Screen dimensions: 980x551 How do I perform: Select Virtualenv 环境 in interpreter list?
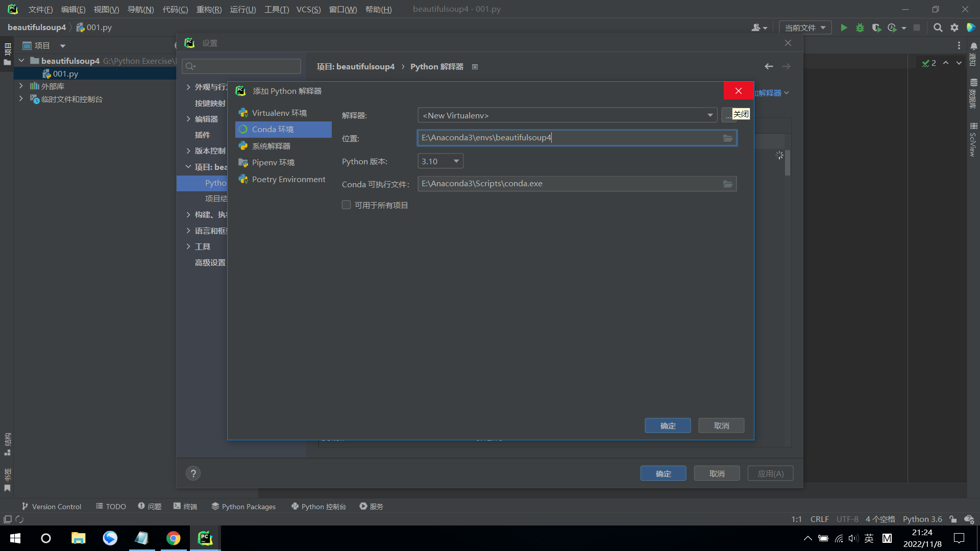click(x=279, y=113)
